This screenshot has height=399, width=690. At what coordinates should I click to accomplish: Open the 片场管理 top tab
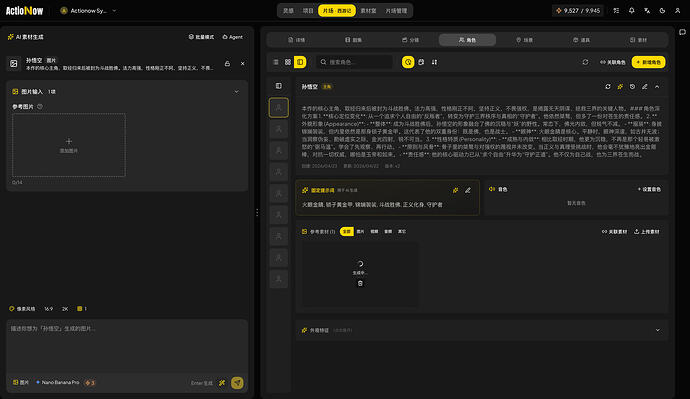[x=396, y=11]
